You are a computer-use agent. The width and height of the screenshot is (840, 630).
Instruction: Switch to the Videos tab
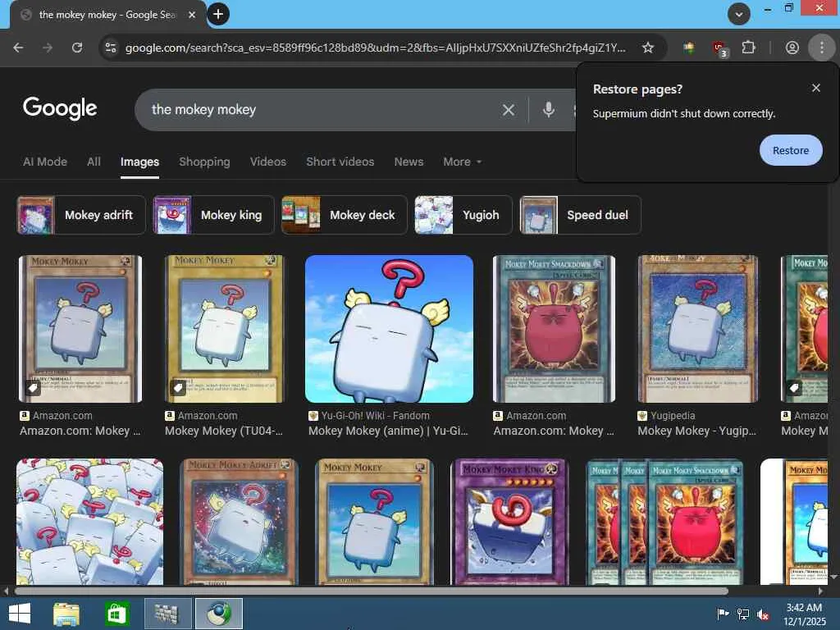pyautogui.click(x=268, y=162)
